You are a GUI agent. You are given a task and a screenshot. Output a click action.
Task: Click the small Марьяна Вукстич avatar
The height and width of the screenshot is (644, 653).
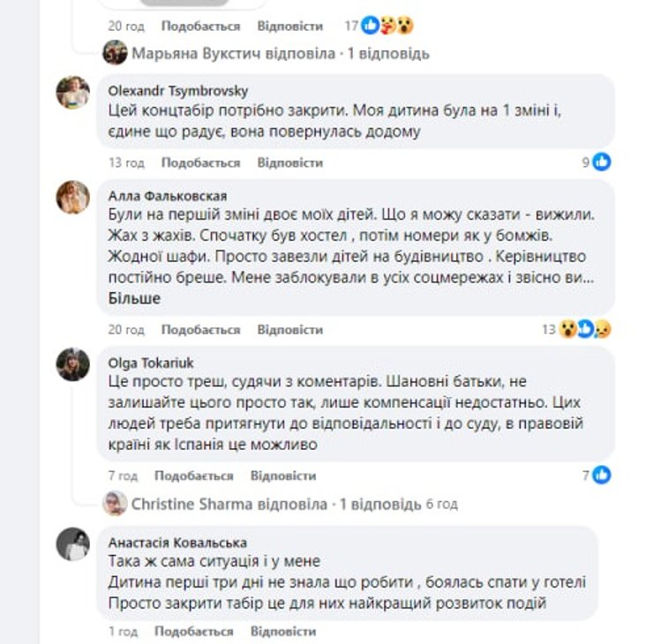115,53
